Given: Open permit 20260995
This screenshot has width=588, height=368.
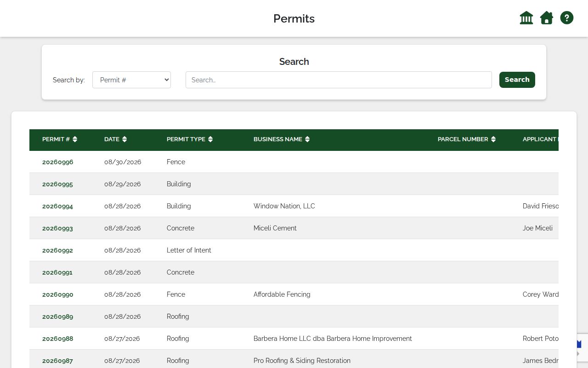Looking at the screenshot, I should coord(58,184).
